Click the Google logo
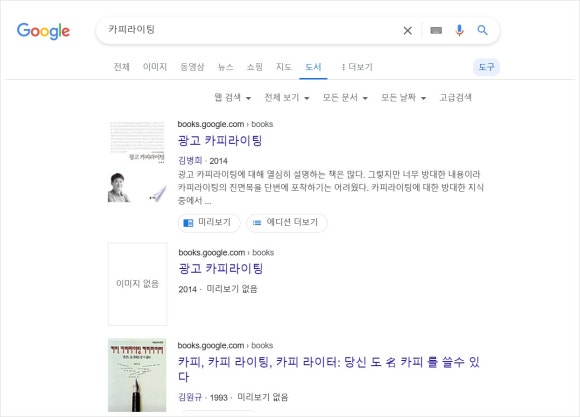This screenshot has height=417, width=580. [x=43, y=31]
